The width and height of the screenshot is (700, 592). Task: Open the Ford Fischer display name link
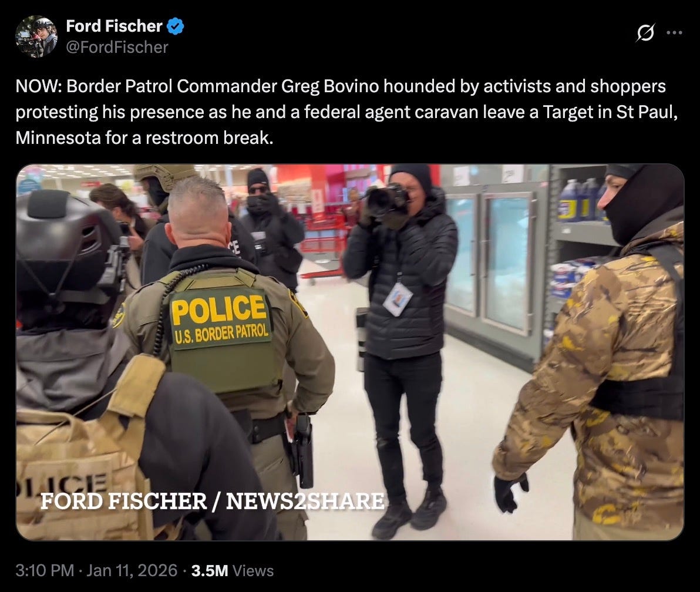click(115, 26)
